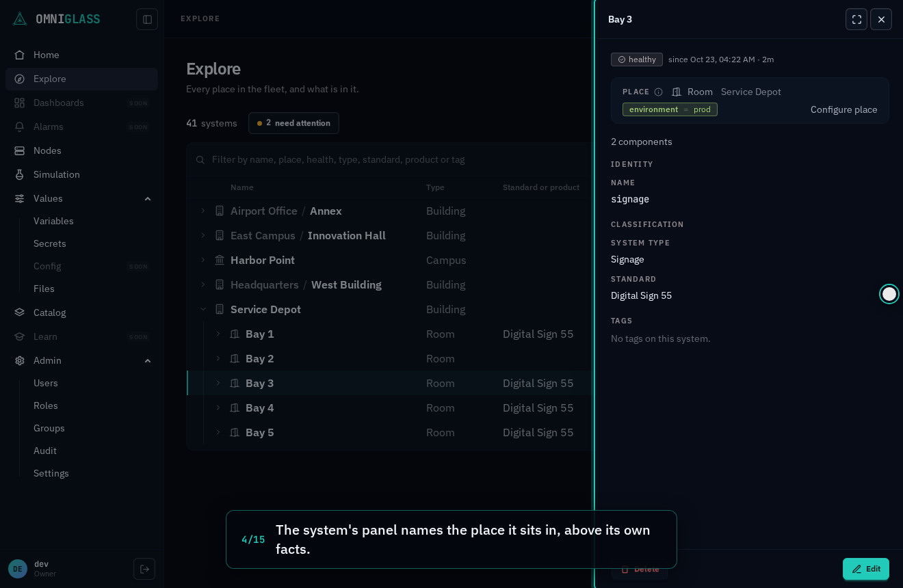
Task: Click the Harbor Point campus icon
Action: (x=220, y=260)
